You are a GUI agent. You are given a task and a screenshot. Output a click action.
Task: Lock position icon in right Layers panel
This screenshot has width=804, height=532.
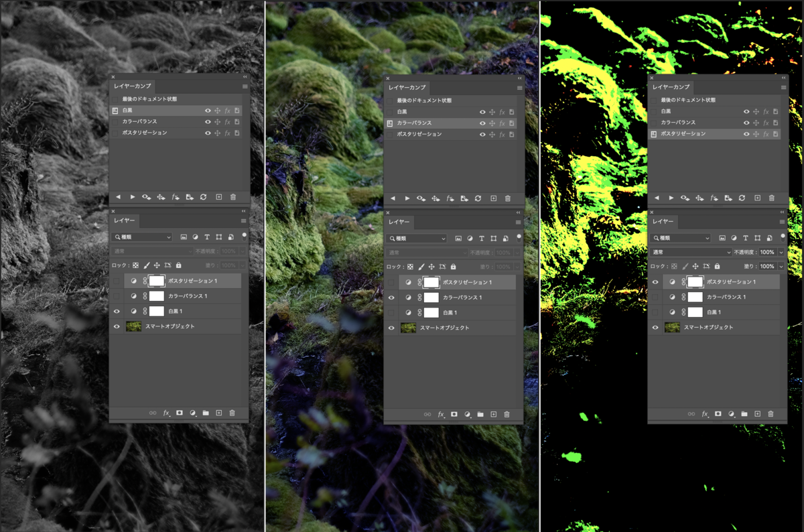coord(695,266)
